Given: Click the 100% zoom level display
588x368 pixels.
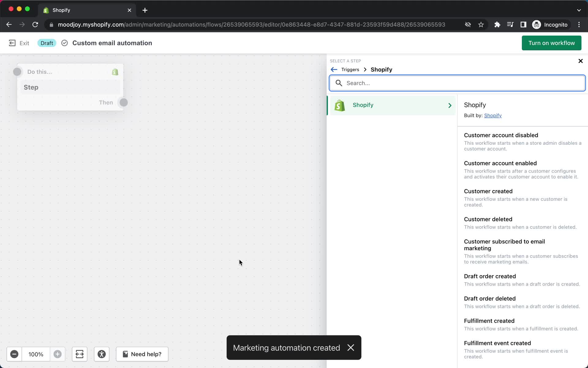Looking at the screenshot, I should tap(36, 354).
